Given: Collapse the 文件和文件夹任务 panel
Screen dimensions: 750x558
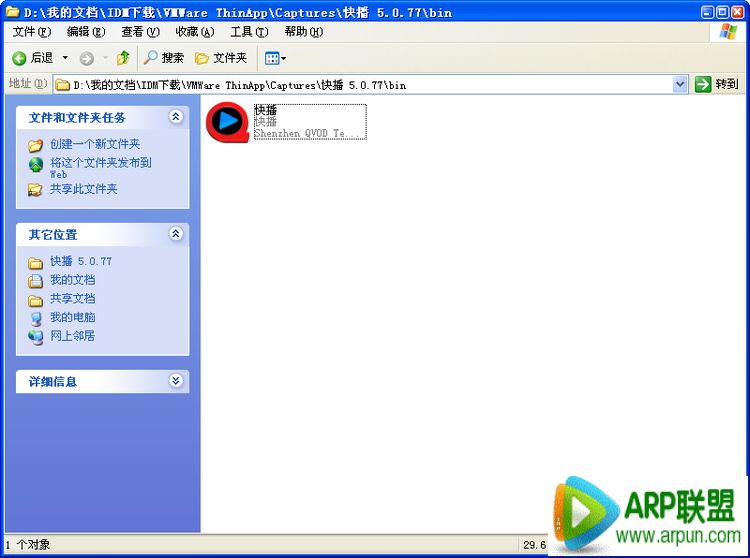Looking at the screenshot, I should [176, 117].
